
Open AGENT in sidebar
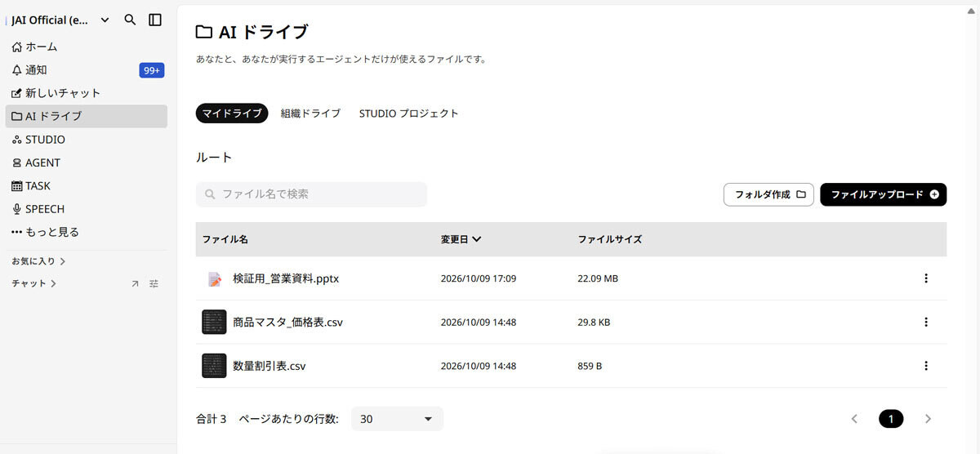point(86,162)
